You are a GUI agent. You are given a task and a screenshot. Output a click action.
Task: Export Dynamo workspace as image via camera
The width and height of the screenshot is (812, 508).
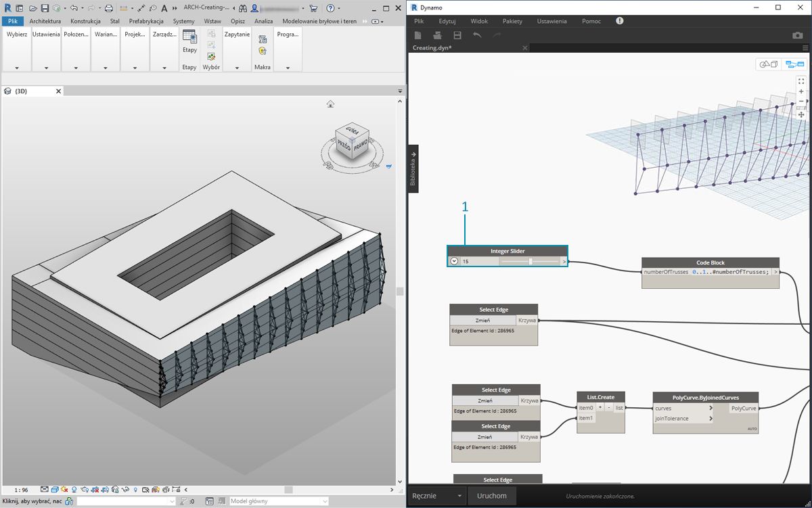point(798,35)
